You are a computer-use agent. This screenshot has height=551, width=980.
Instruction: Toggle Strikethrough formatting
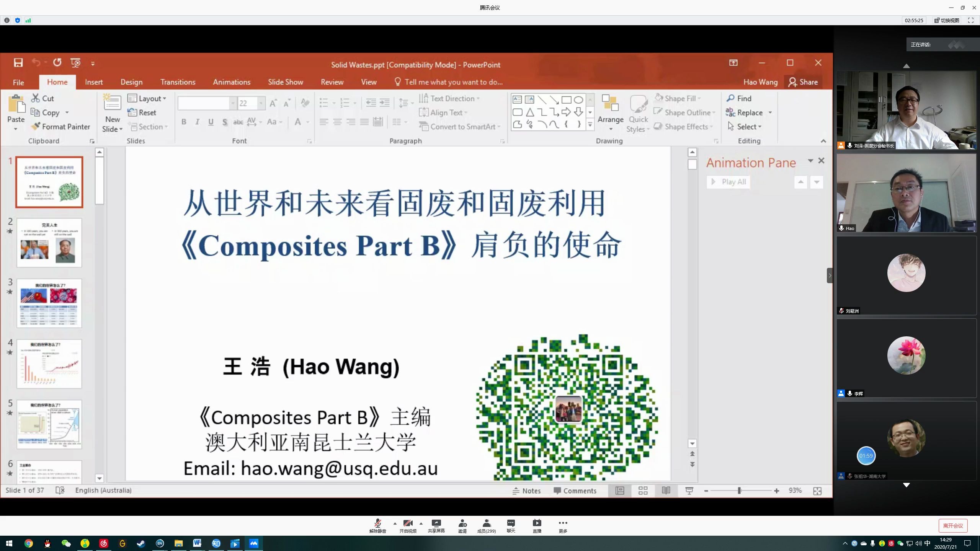pyautogui.click(x=238, y=122)
